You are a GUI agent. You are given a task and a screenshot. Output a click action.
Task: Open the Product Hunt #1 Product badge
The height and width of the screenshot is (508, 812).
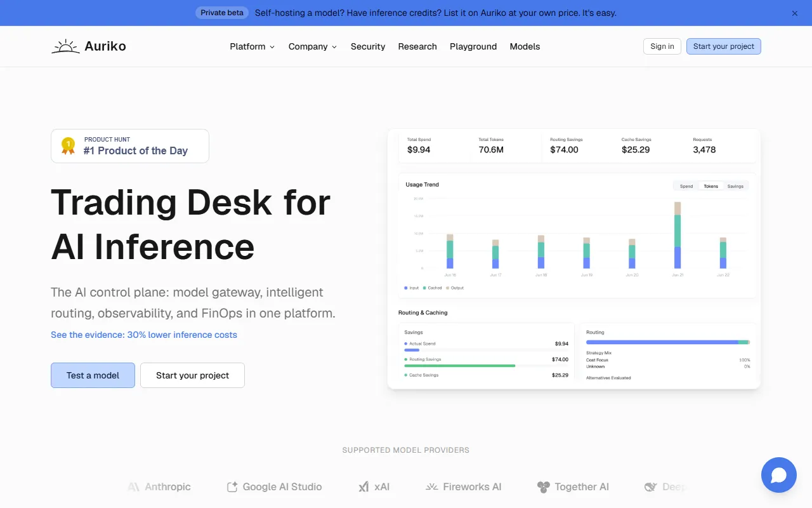[130, 146]
